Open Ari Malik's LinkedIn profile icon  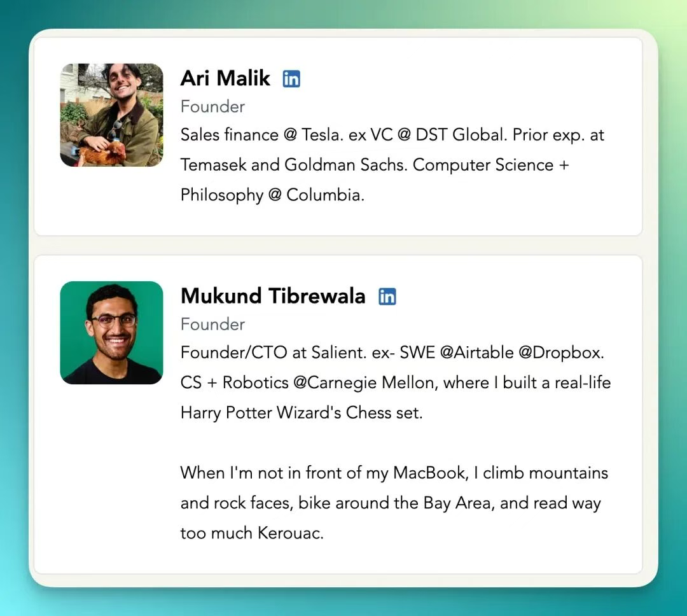(x=291, y=78)
